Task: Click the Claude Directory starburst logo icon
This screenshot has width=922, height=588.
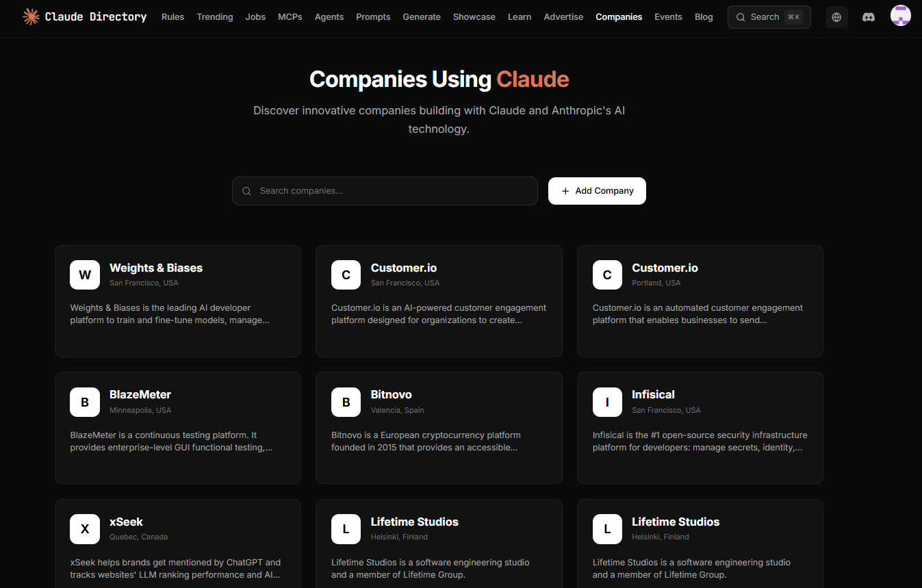Action: pyautogui.click(x=31, y=16)
